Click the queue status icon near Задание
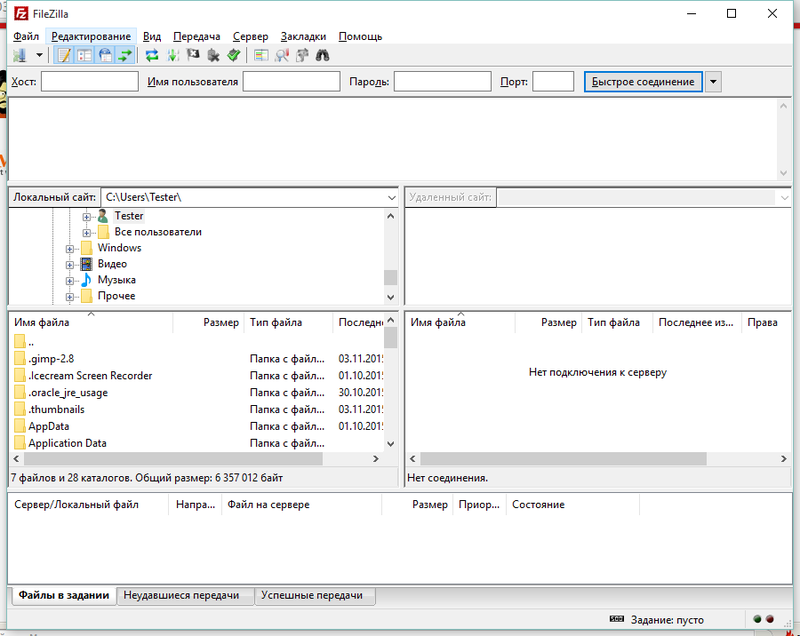800x636 pixels. click(617, 619)
